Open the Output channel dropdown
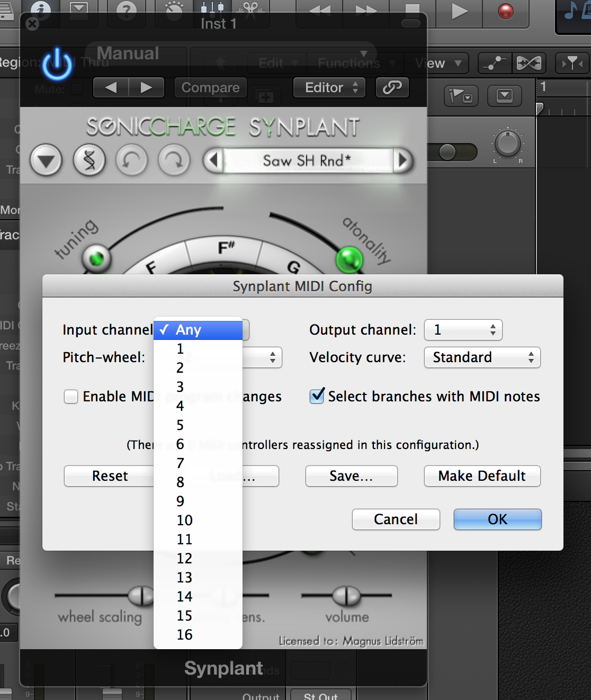This screenshot has width=591, height=700. [463, 330]
